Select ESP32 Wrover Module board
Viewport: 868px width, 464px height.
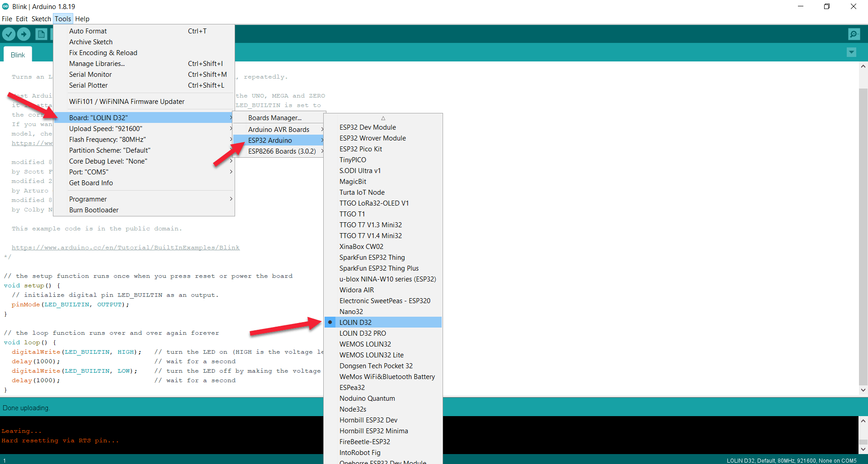coord(383,138)
